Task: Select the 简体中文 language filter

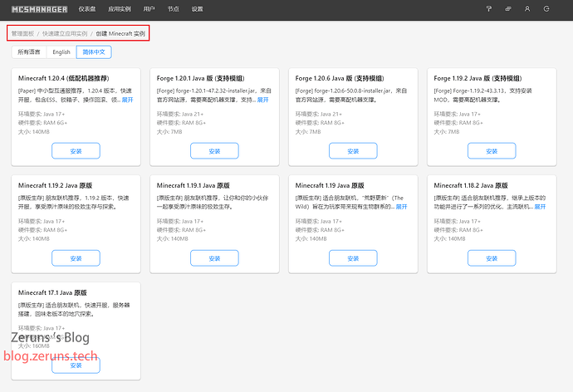Action: point(94,51)
